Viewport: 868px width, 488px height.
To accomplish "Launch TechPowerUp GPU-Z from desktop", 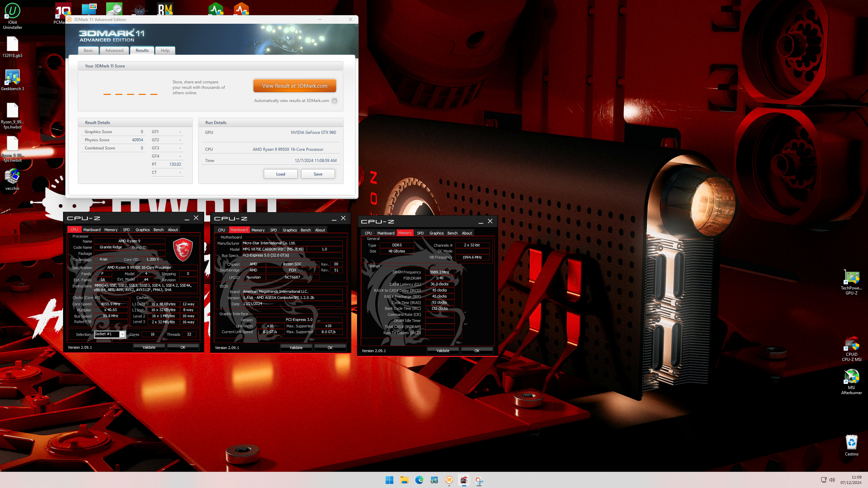I will [x=851, y=282].
